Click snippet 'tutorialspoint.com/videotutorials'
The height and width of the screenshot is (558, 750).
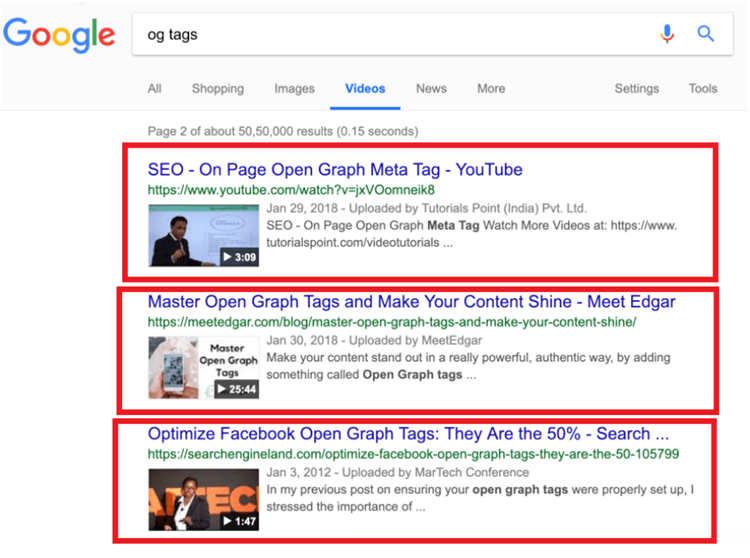click(359, 243)
